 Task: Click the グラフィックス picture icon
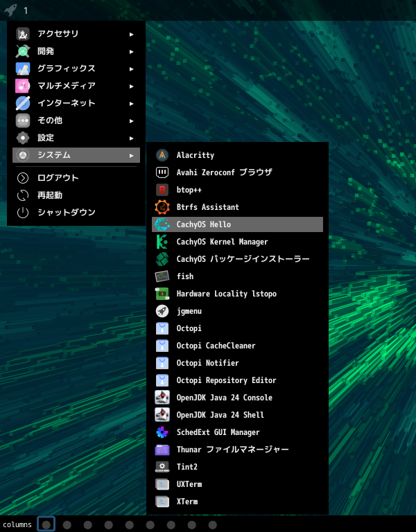(x=23, y=69)
